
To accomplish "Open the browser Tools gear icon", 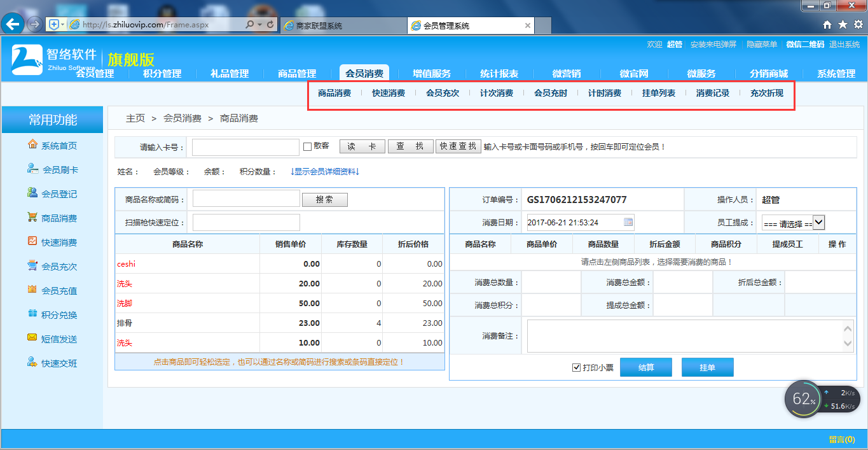I will click(x=858, y=24).
